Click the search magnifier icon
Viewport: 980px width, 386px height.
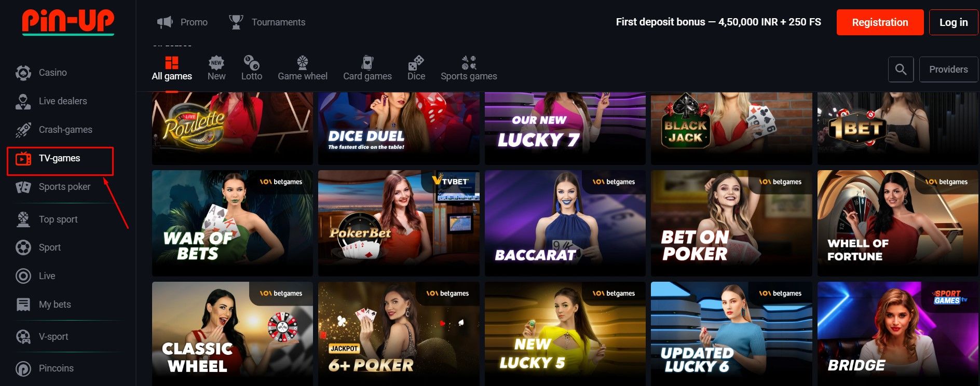tap(901, 70)
